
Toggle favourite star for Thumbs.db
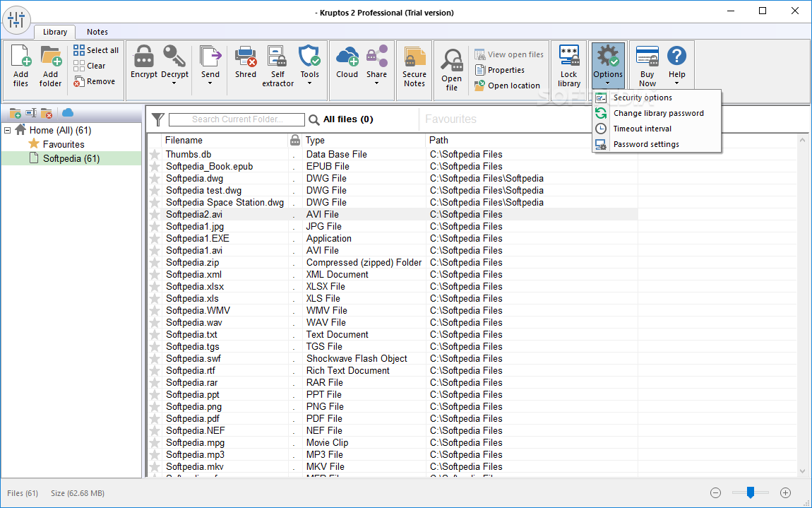(155, 155)
